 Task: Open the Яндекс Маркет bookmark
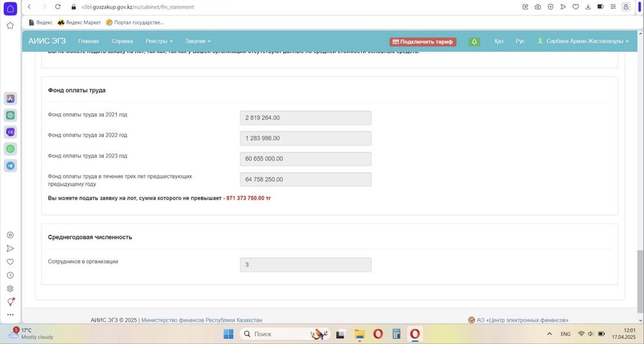[79, 23]
